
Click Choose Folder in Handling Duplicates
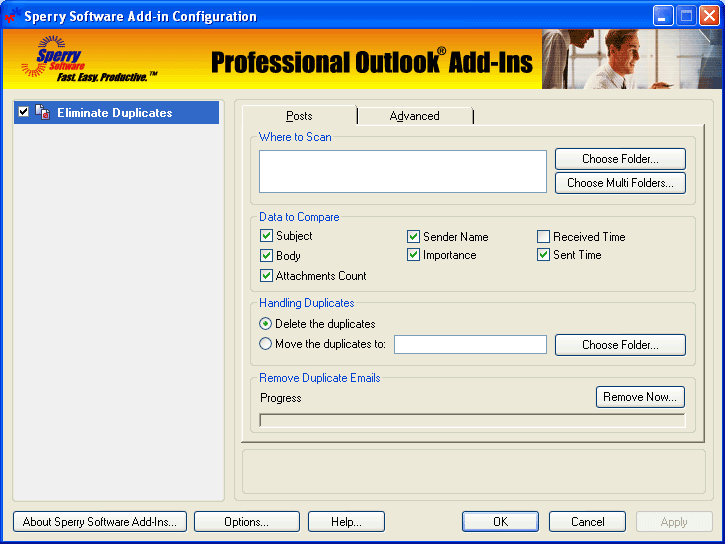pos(620,345)
